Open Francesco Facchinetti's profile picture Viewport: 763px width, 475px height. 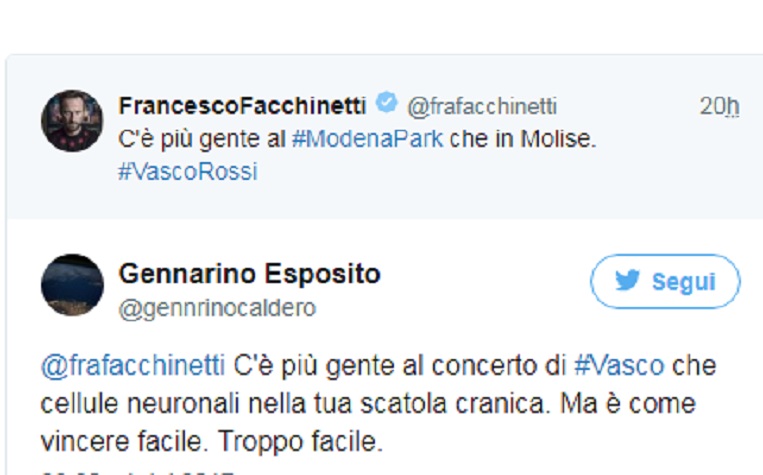click(72, 121)
